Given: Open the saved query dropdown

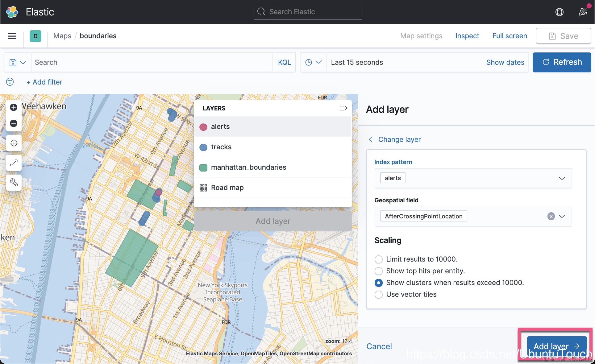Looking at the screenshot, I should point(17,62).
